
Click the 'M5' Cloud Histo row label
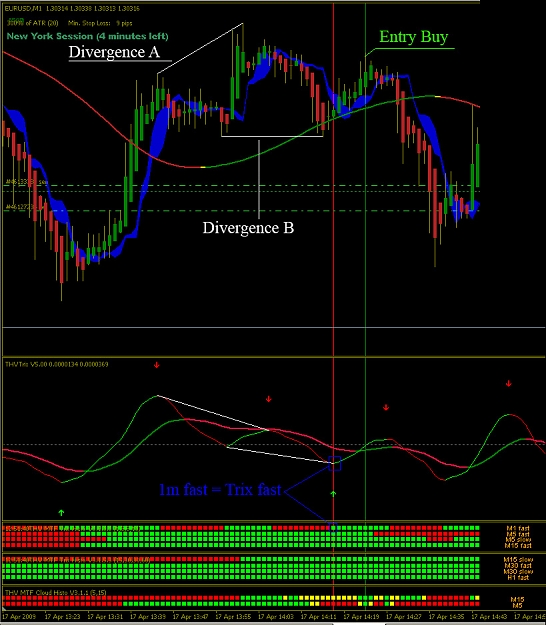517,606
